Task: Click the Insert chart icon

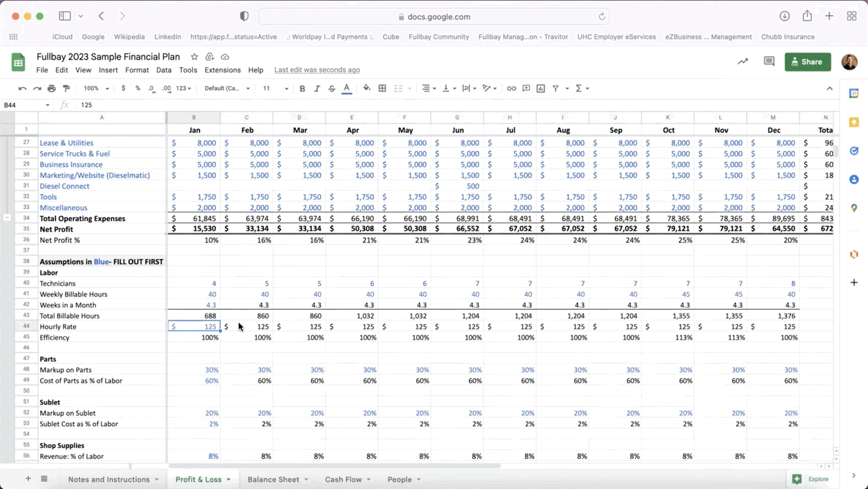Action: (541, 89)
